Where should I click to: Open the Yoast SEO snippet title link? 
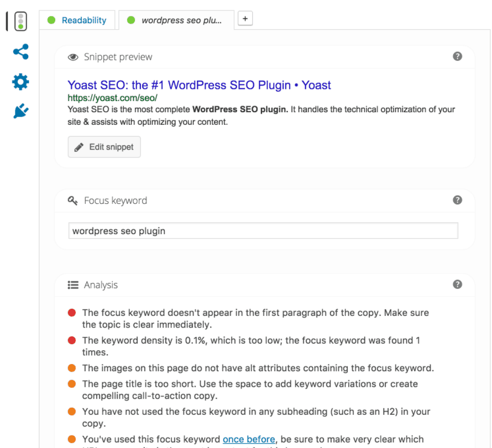[x=199, y=85]
